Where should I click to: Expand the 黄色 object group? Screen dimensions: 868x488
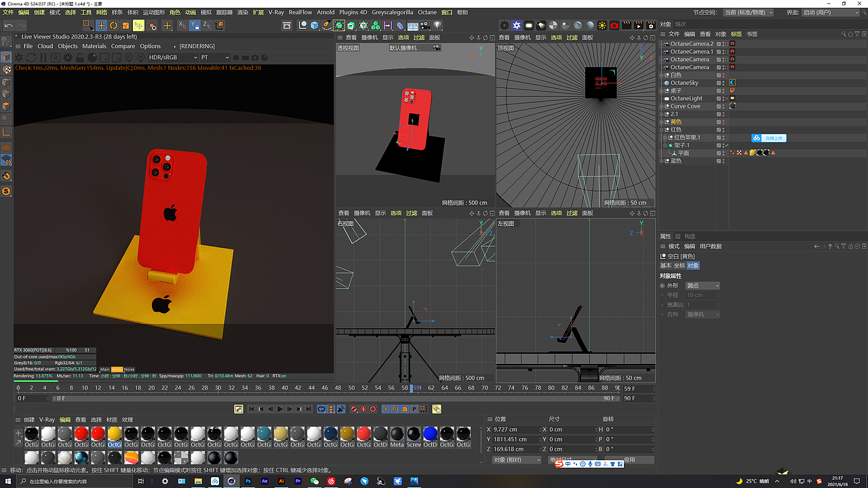(662, 122)
